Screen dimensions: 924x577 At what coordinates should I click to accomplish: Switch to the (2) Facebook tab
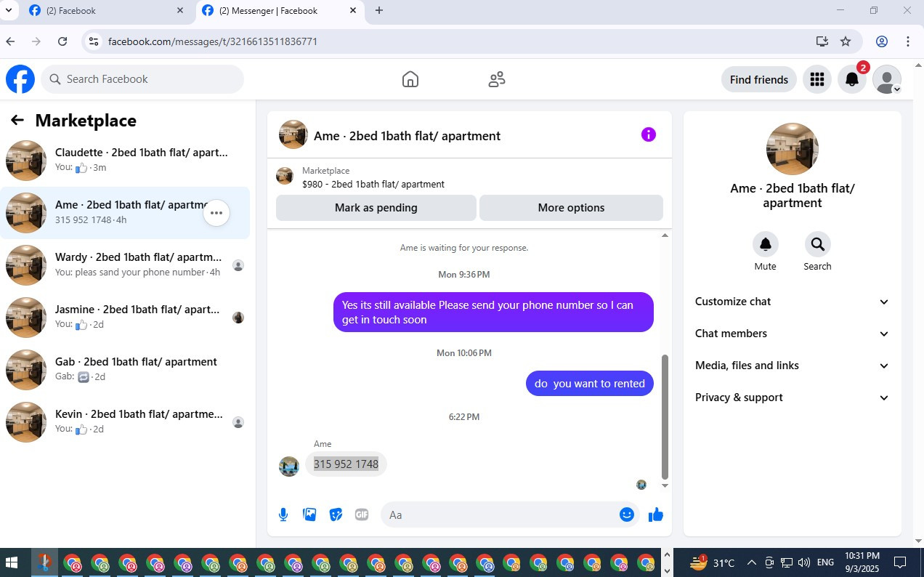[x=106, y=11]
